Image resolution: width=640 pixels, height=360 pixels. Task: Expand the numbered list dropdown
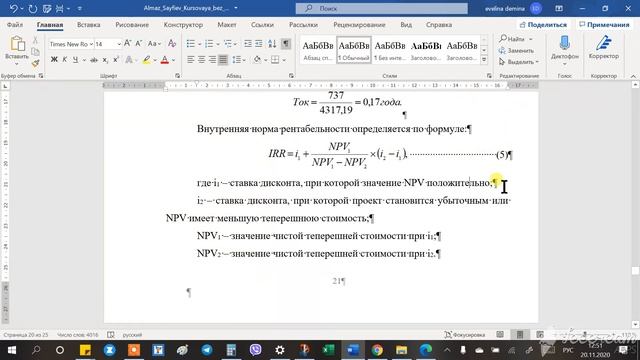pyautogui.click(x=218, y=44)
